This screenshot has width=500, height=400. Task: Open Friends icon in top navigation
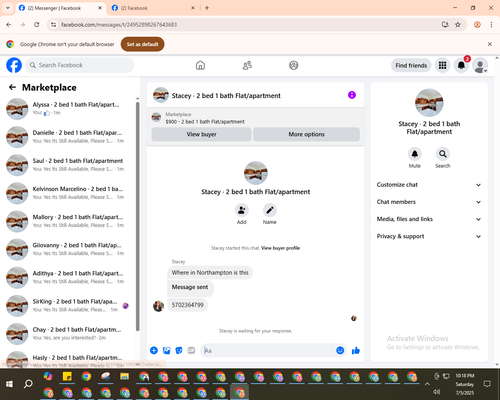(247, 65)
